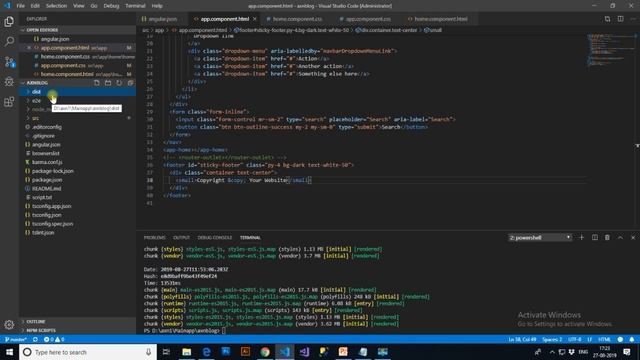640x360 pixels.
Task: Click the master branch status bar item
Action: (x=16, y=340)
